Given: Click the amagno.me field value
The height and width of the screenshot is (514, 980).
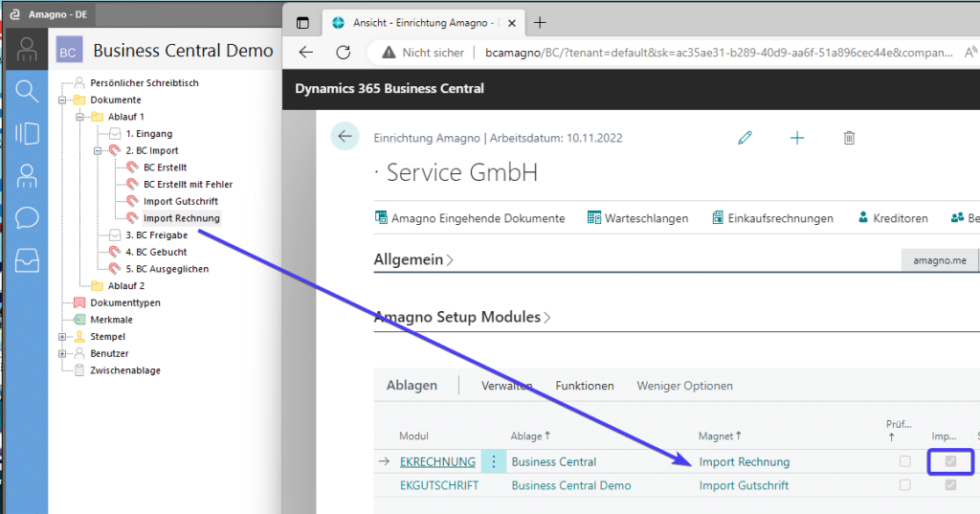Looking at the screenshot, I should (940, 260).
